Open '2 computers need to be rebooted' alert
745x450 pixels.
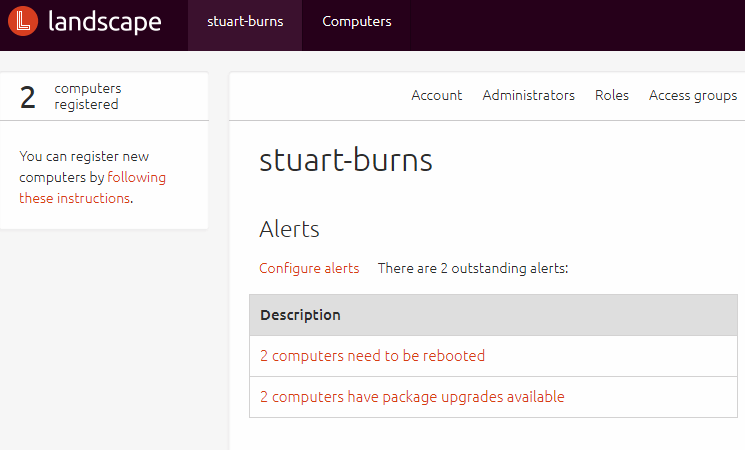pos(372,355)
